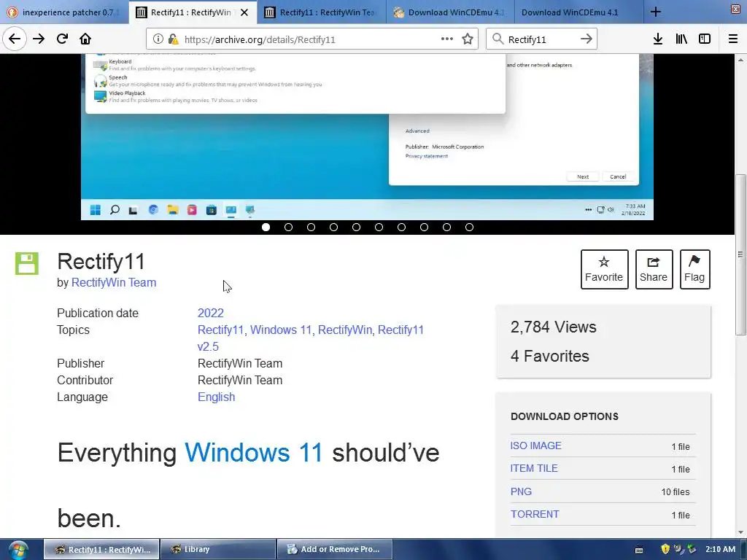Switch to Add or Remove Programs in taskbar
The height and width of the screenshot is (560, 747).
(x=334, y=549)
